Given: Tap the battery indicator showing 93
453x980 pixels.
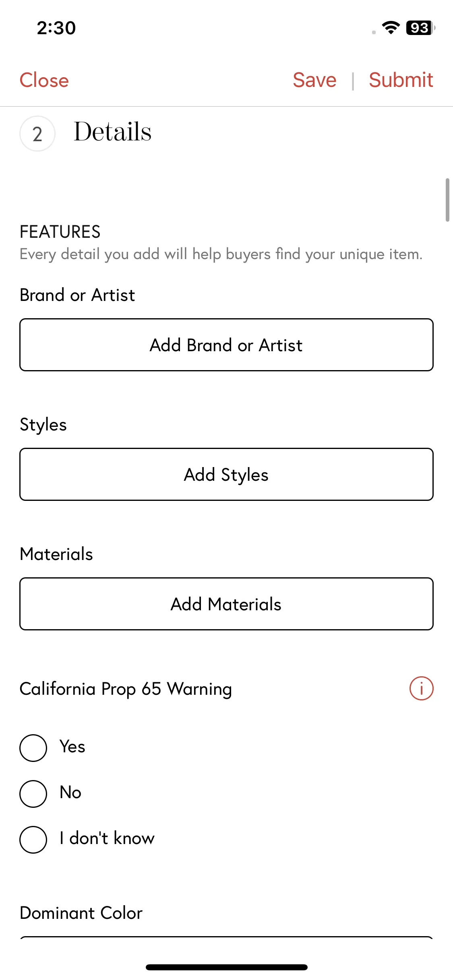Looking at the screenshot, I should [x=420, y=28].
